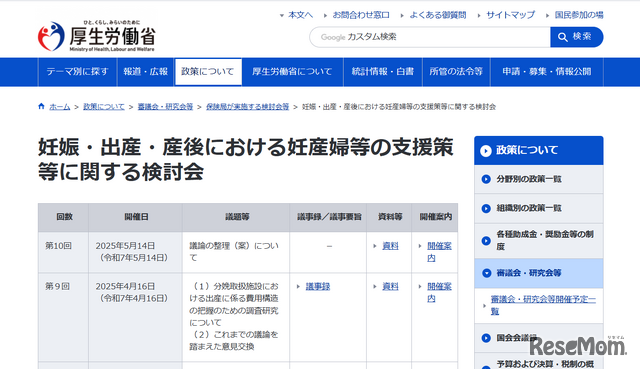Image resolution: width=640 pixels, height=369 pixels.
Task: Click 2025年5月14日 date cell
Action: [135, 252]
